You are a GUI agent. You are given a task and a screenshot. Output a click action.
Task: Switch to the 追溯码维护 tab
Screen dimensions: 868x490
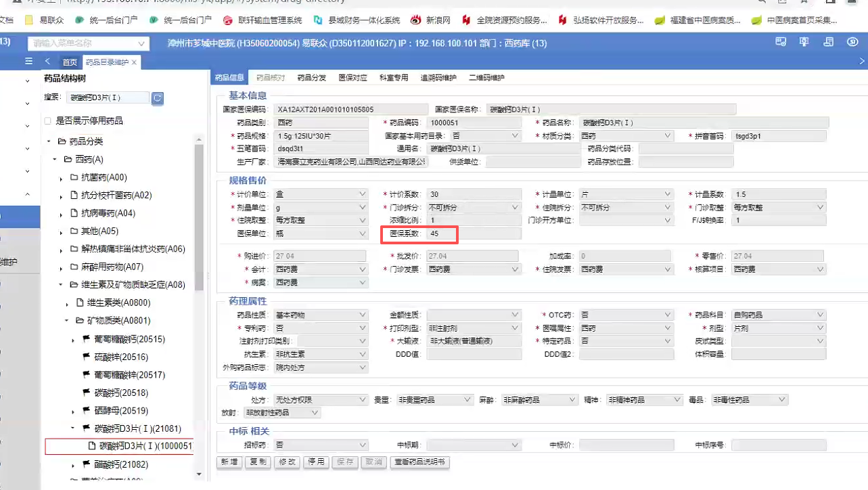pos(438,78)
